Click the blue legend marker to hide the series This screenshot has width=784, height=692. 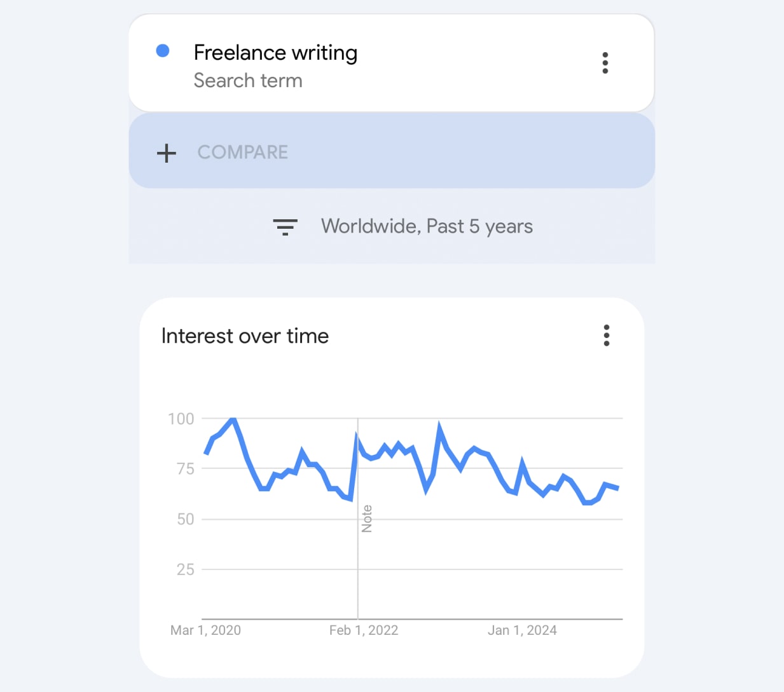(163, 50)
